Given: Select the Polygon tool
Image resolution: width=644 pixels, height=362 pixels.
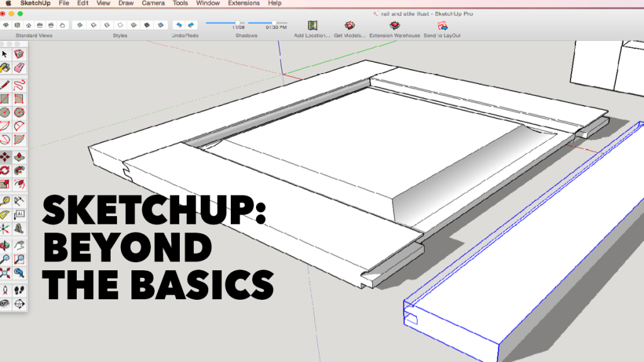Looking at the screenshot, I should (x=19, y=112).
